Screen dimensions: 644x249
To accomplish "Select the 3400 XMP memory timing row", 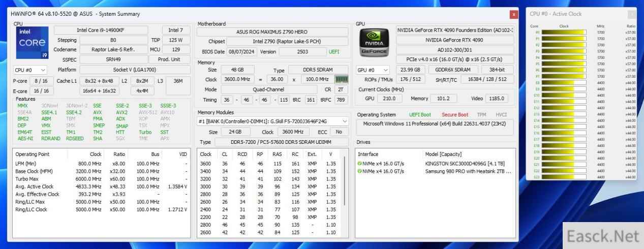I will point(268,171).
